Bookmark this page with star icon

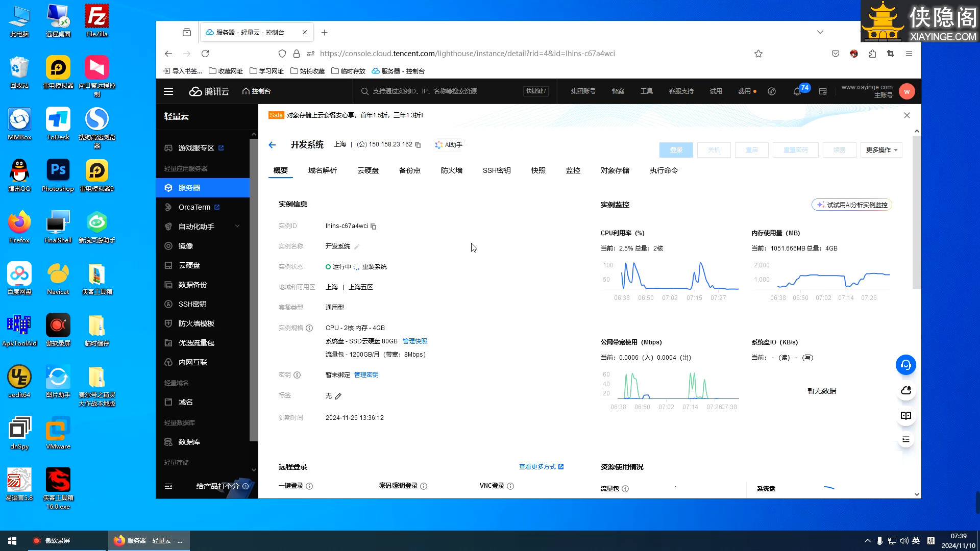(x=758, y=54)
